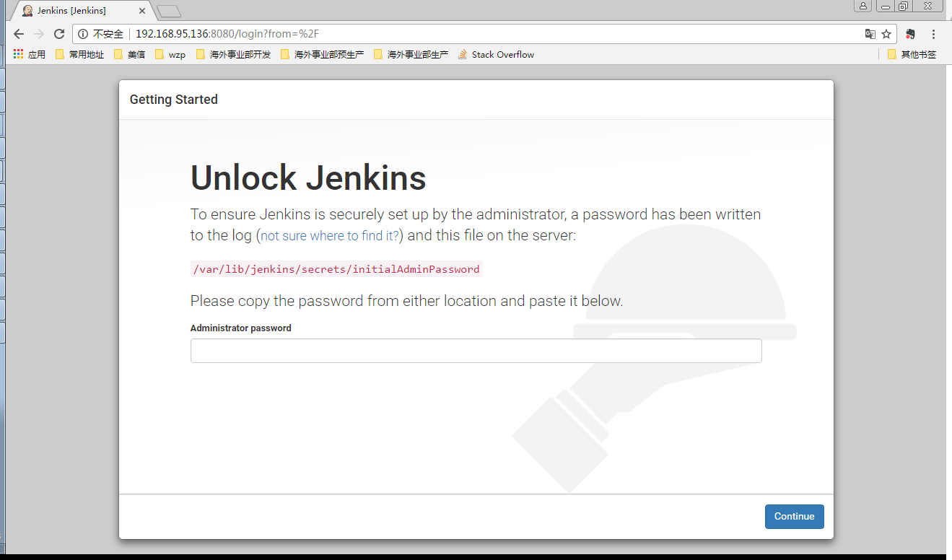Image resolution: width=952 pixels, height=560 pixels.
Task: Open the Stack Overflow bookmark
Action: (x=496, y=54)
